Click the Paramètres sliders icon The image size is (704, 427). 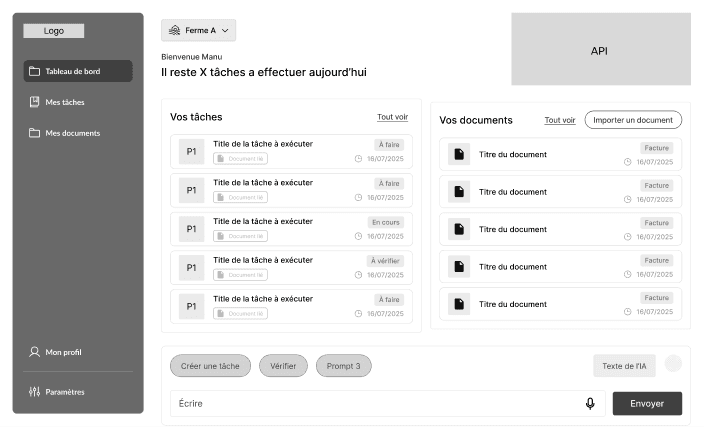coord(35,392)
